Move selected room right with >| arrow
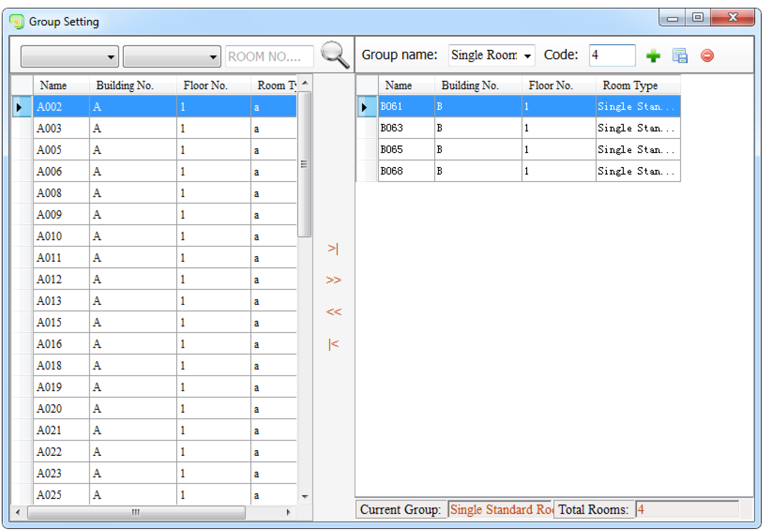This screenshot has height=532, width=768. 333,248
